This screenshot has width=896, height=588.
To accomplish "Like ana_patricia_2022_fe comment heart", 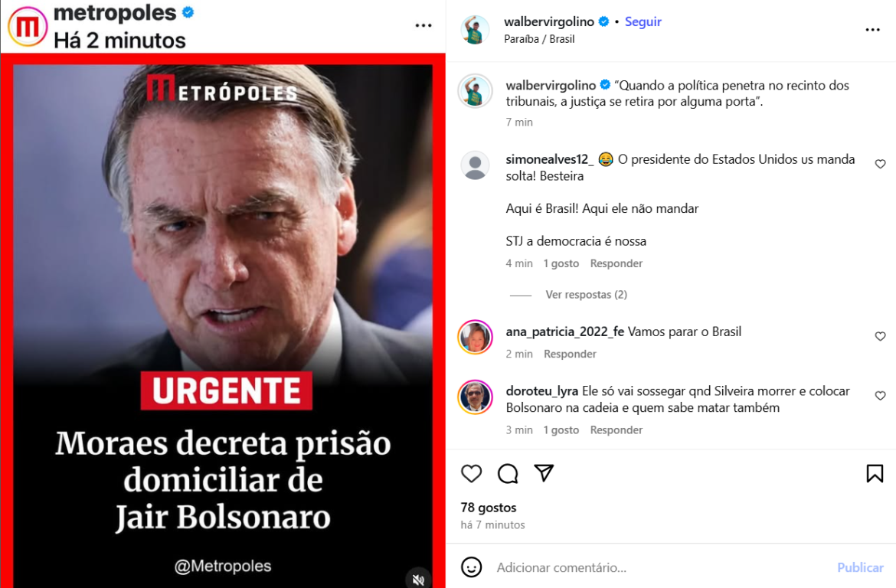I will [x=880, y=336].
